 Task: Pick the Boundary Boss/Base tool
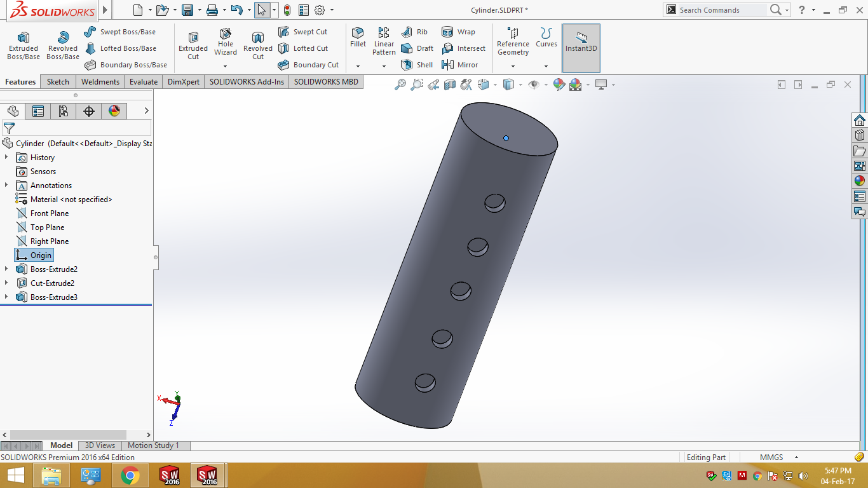[126, 65]
